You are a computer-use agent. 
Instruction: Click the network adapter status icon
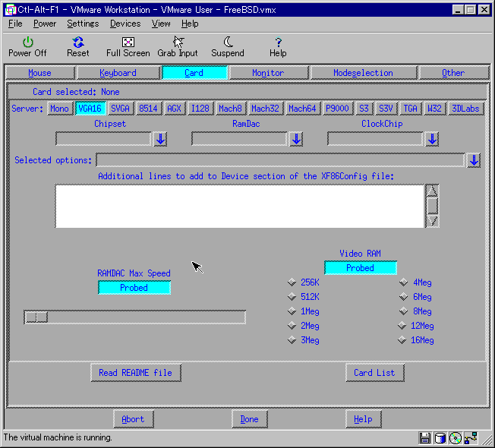(x=471, y=438)
